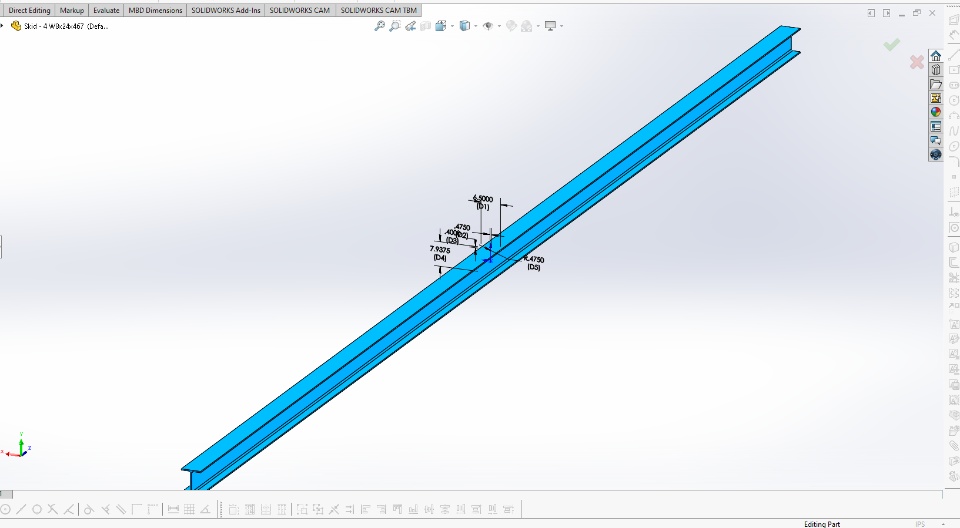Click the grid table icon in bottom toolbar
The height and width of the screenshot is (528, 960).
[x=189, y=509]
